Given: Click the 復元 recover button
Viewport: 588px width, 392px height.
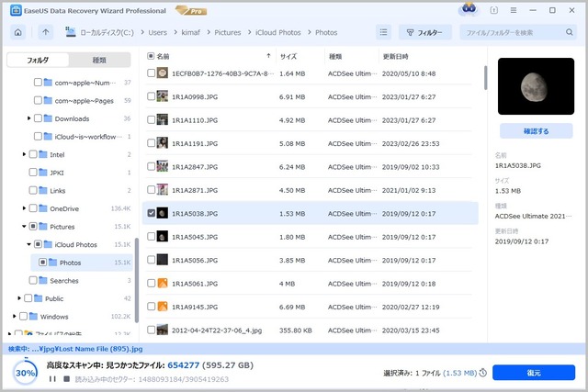Looking at the screenshot, I should pos(534,373).
